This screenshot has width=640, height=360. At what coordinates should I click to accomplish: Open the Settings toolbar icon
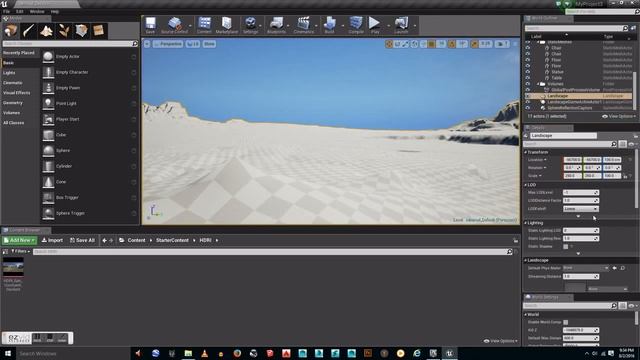point(250,25)
